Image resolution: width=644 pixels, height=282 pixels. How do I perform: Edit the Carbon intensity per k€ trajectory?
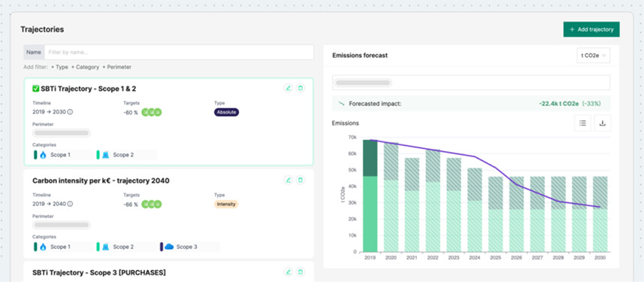tap(289, 180)
